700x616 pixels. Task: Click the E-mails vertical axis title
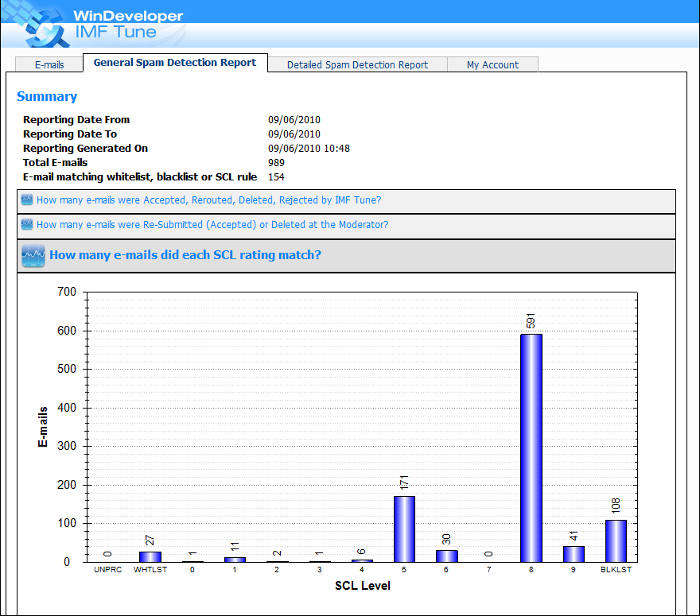(x=43, y=427)
